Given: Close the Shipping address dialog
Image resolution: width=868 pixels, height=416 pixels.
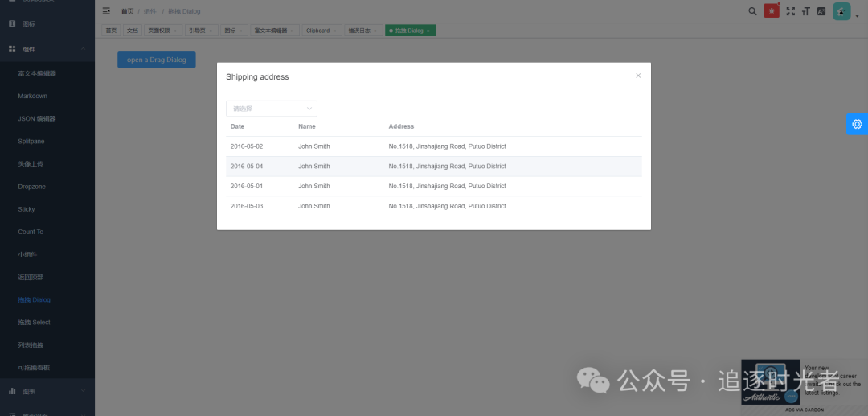Looking at the screenshot, I should (638, 76).
